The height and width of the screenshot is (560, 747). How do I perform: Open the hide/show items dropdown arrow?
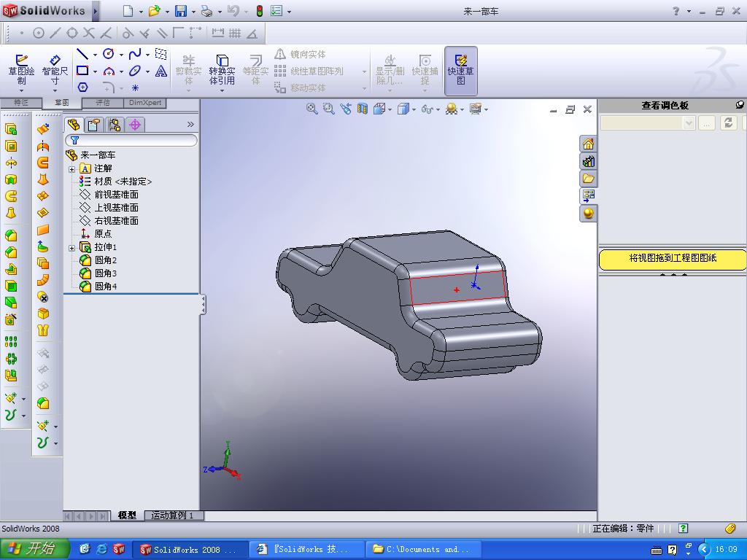[x=438, y=109]
